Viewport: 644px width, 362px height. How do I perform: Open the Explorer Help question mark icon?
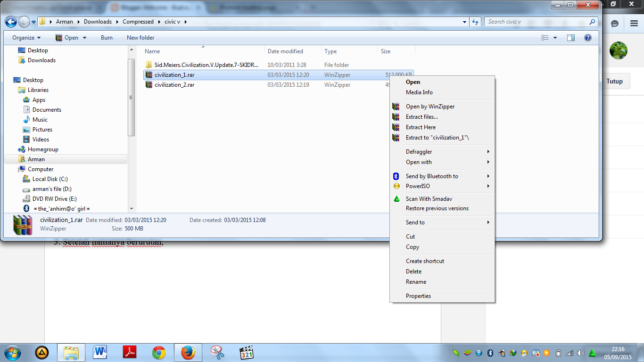pos(588,38)
